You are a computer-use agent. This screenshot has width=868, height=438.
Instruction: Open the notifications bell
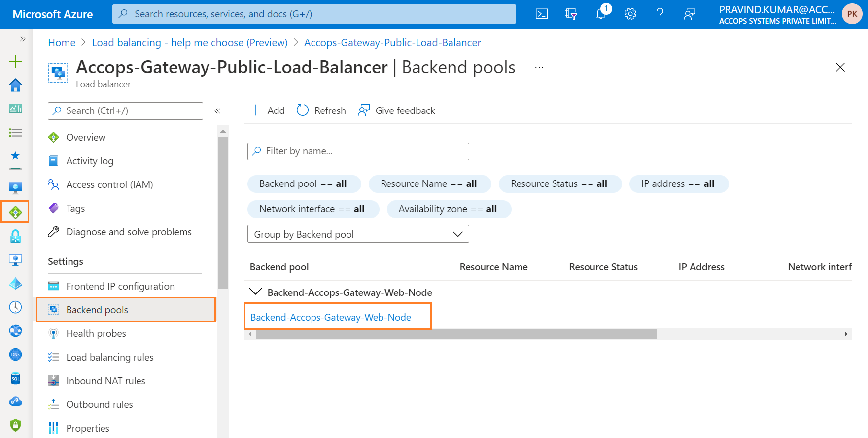[x=601, y=14]
